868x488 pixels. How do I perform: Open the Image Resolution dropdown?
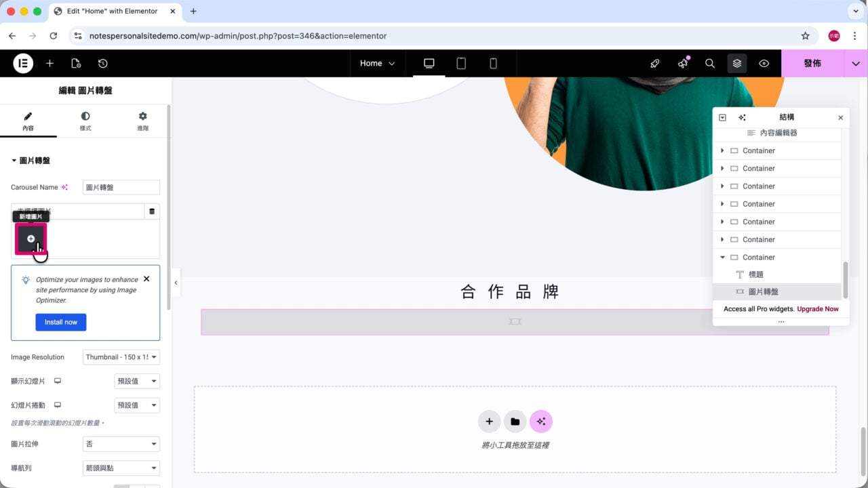tap(121, 357)
